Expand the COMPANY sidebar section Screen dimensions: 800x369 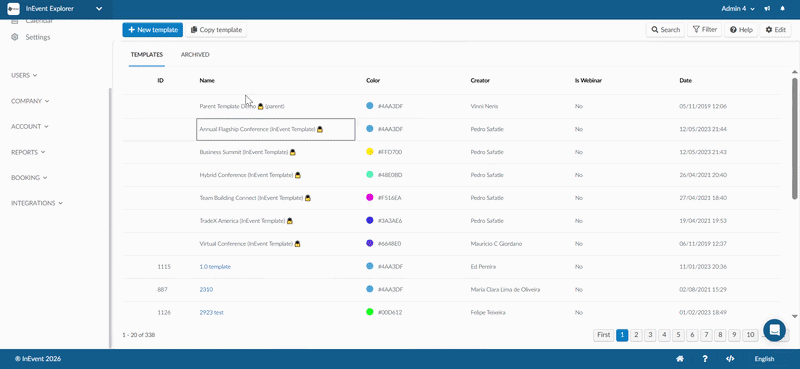tap(30, 101)
